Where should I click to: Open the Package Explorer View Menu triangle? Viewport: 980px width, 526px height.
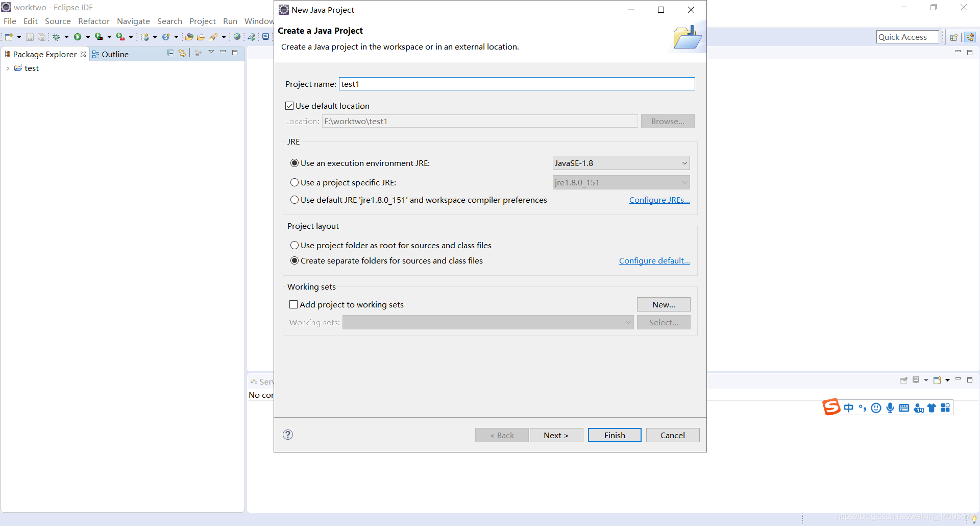click(x=211, y=52)
